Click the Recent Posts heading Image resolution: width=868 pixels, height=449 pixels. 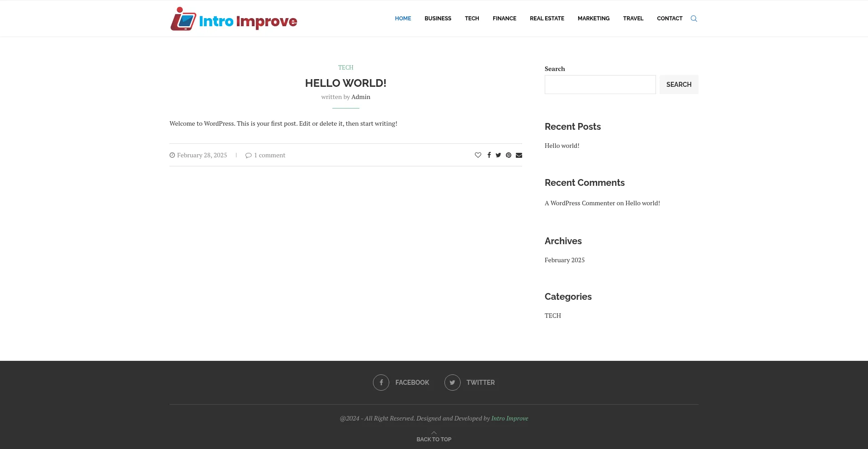pyautogui.click(x=573, y=127)
